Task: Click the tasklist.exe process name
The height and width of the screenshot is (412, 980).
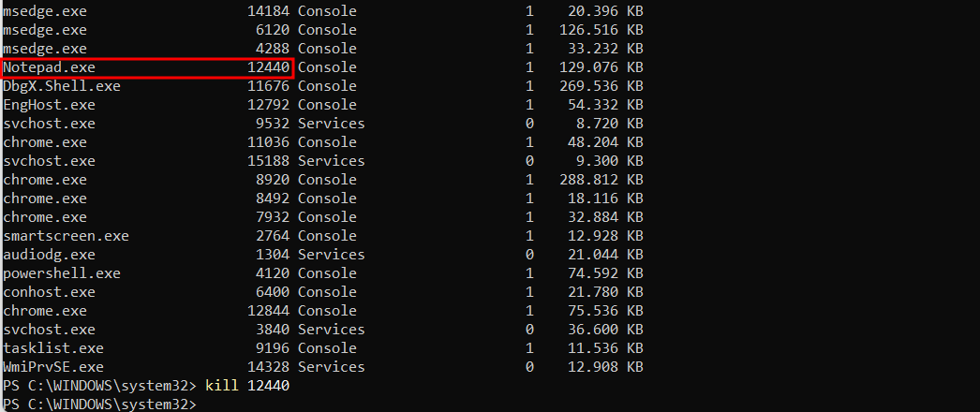Action: (x=53, y=348)
